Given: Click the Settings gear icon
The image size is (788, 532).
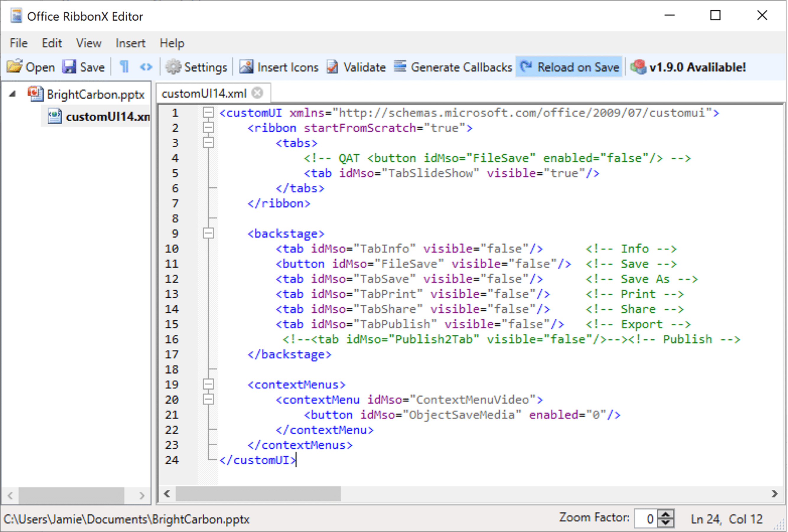Looking at the screenshot, I should pyautogui.click(x=174, y=66).
